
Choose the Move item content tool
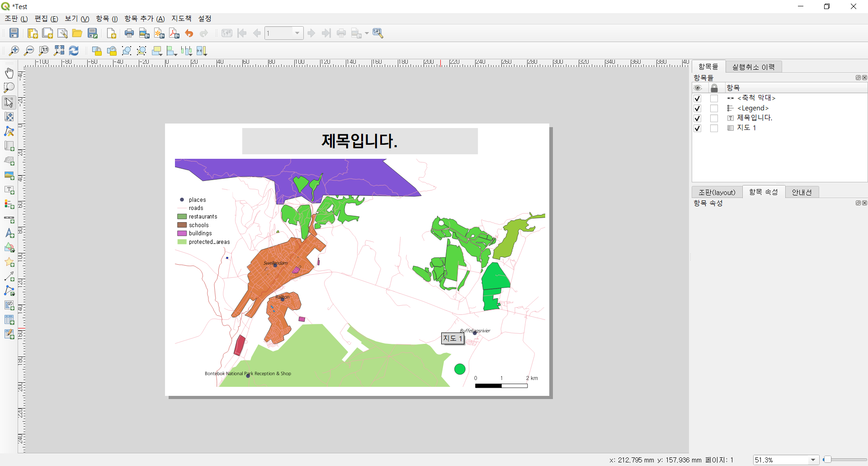(9, 117)
